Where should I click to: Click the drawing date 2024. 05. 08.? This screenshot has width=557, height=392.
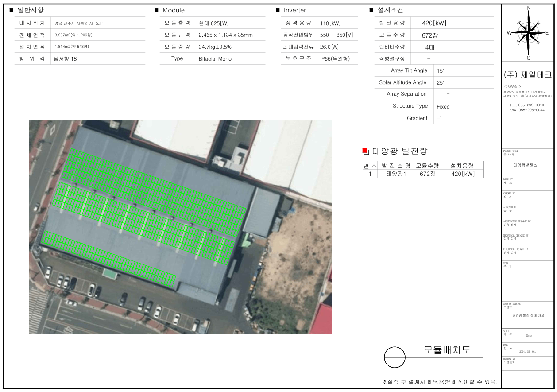tap(527, 351)
